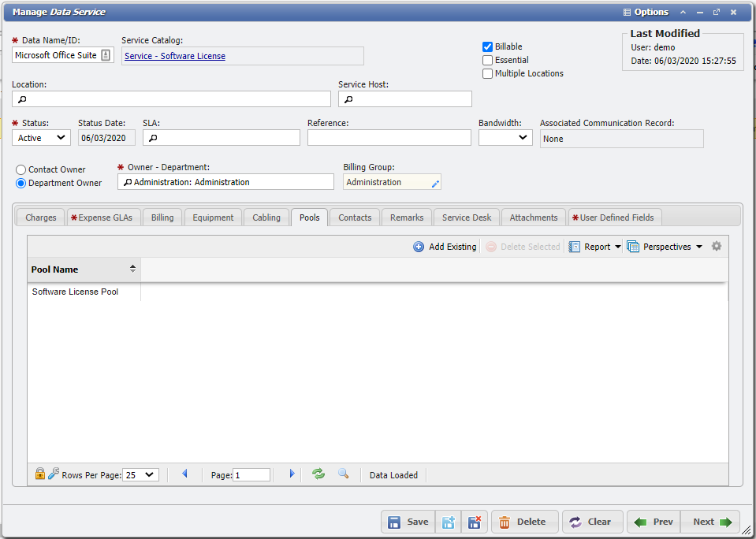Open the Service Desk tab
Image resolution: width=756 pixels, height=539 pixels.
pos(466,217)
